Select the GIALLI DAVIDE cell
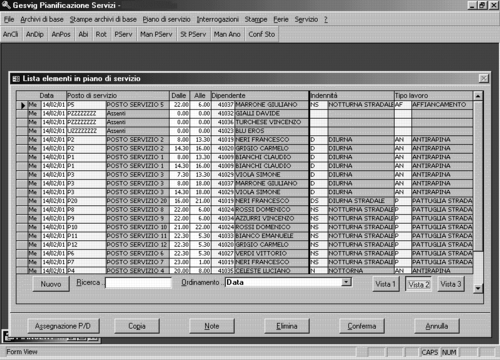The image size is (500, 360). pos(271,114)
